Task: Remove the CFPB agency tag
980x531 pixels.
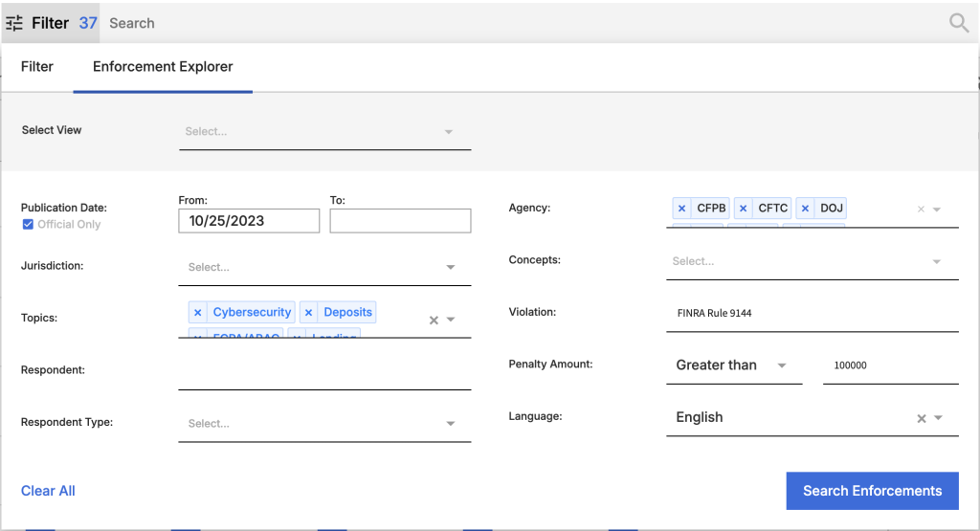Action: [681, 209]
